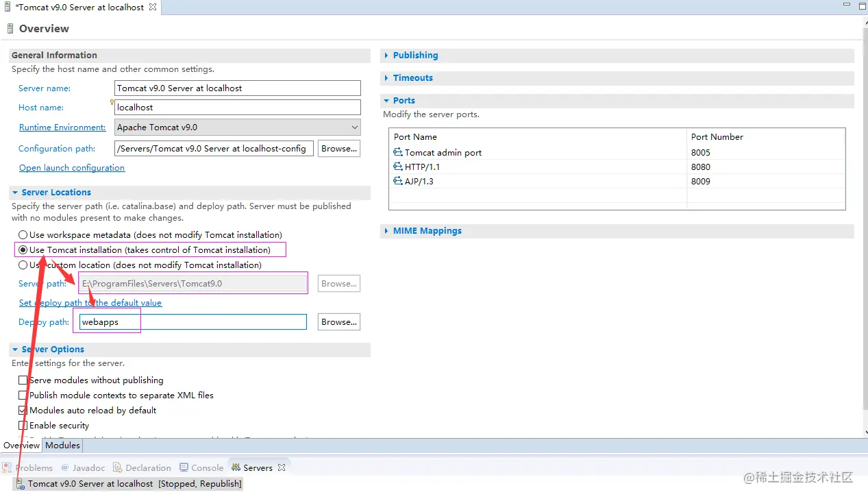Expand the Publishing section

click(x=386, y=56)
